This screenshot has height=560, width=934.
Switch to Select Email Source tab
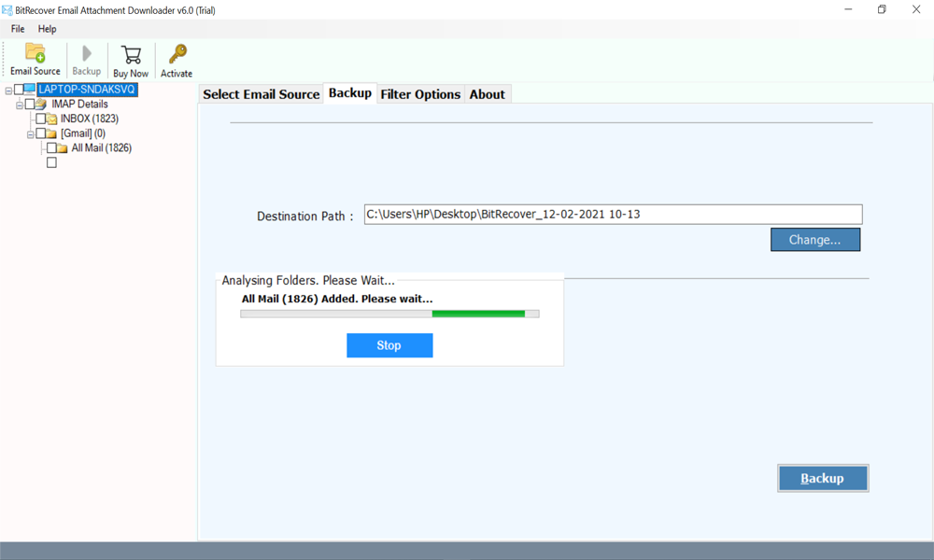point(261,94)
